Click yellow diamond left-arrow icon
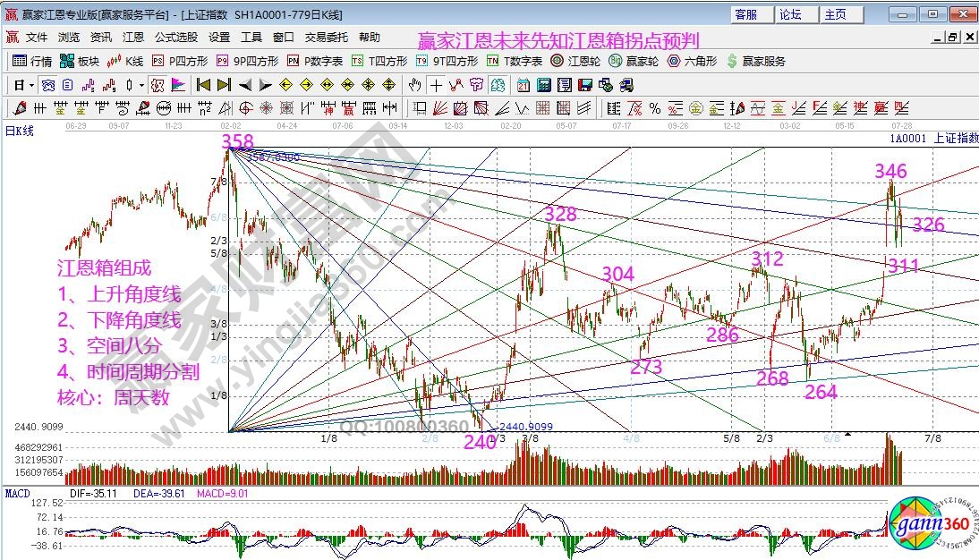The height and width of the screenshot is (560, 979). tap(286, 85)
